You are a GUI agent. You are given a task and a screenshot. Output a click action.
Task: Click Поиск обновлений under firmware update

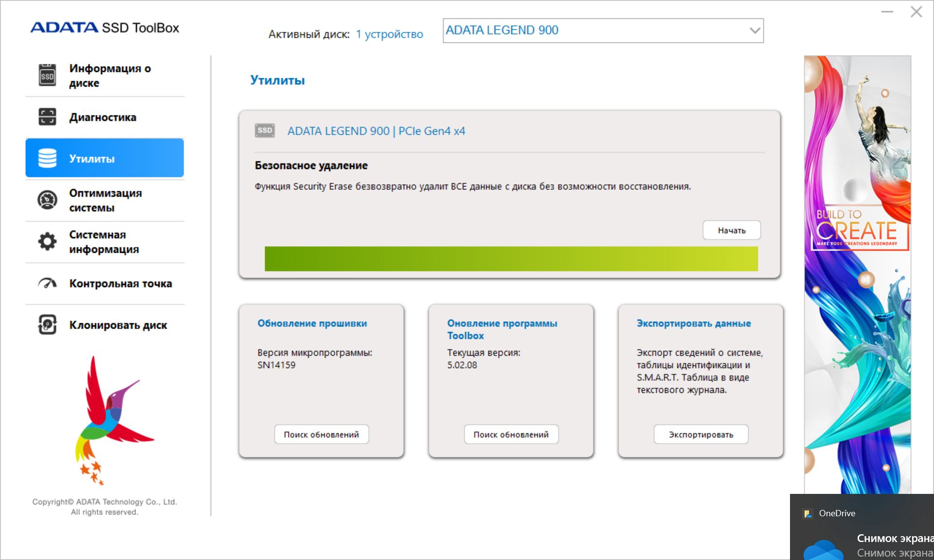322,435
